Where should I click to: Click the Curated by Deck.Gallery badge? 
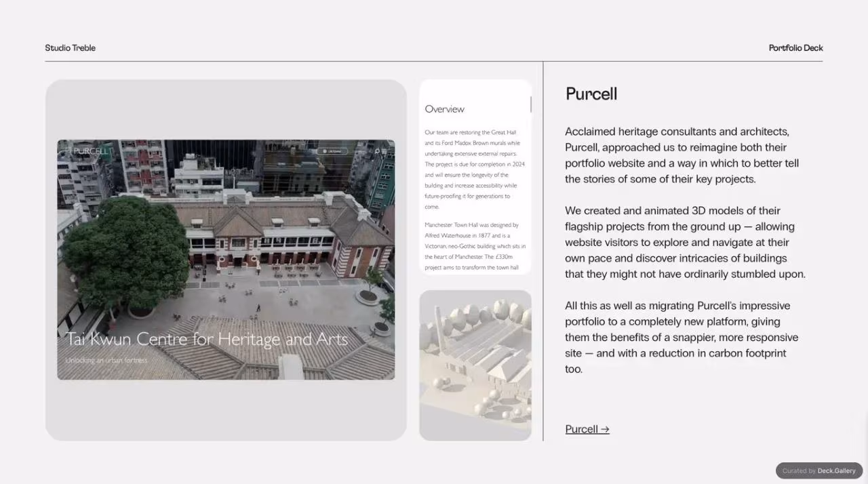coord(819,470)
